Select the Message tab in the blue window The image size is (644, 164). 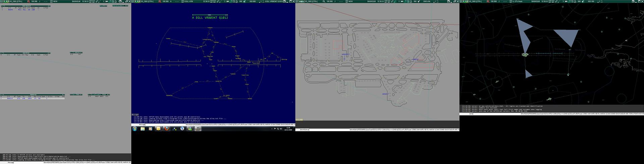135,114
